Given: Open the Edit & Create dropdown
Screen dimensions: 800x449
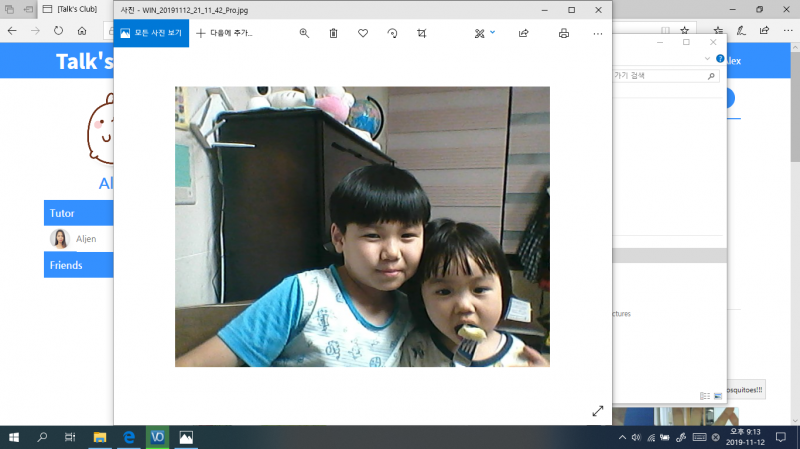Looking at the screenshot, I should pyautogui.click(x=484, y=33).
